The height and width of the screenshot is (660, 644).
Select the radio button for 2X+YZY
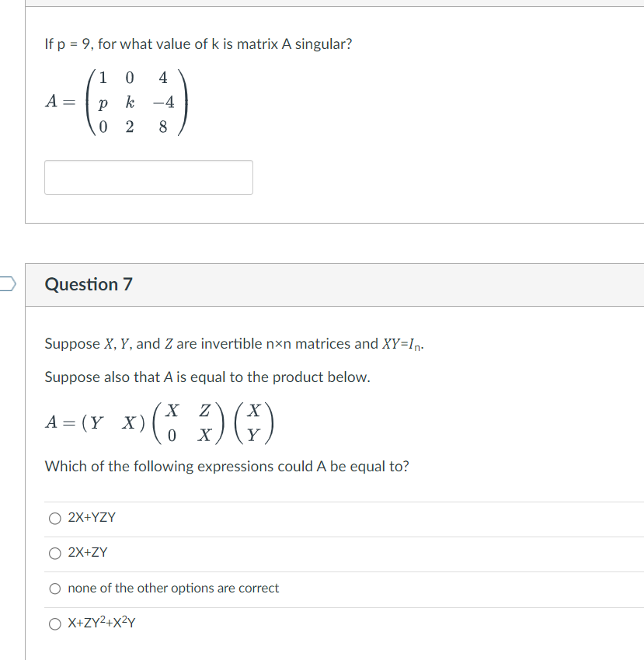click(54, 518)
